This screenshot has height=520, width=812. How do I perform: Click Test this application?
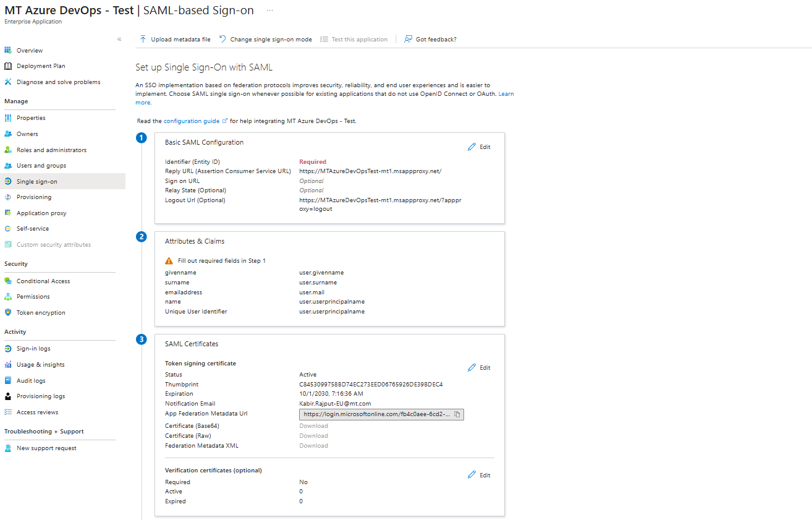click(x=354, y=39)
